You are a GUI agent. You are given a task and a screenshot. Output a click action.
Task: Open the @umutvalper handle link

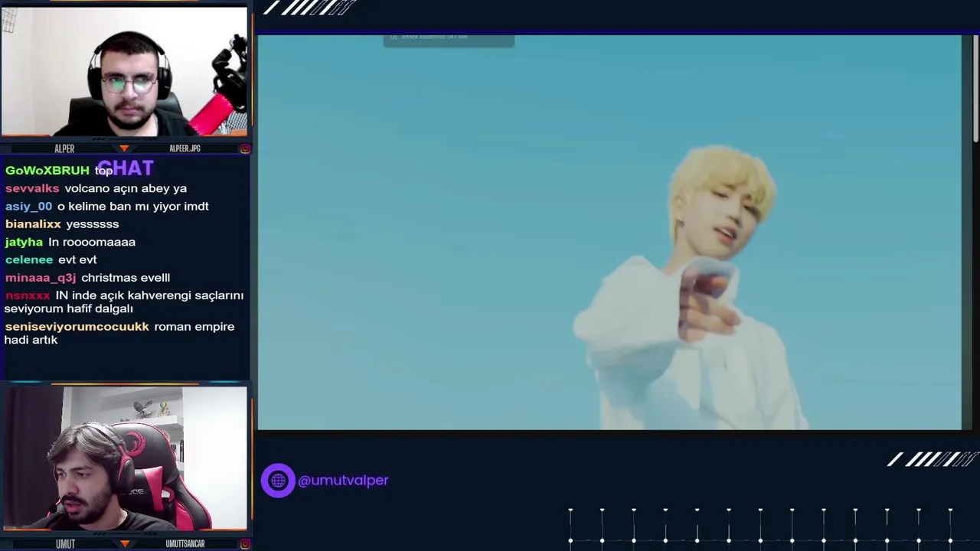[x=343, y=481]
